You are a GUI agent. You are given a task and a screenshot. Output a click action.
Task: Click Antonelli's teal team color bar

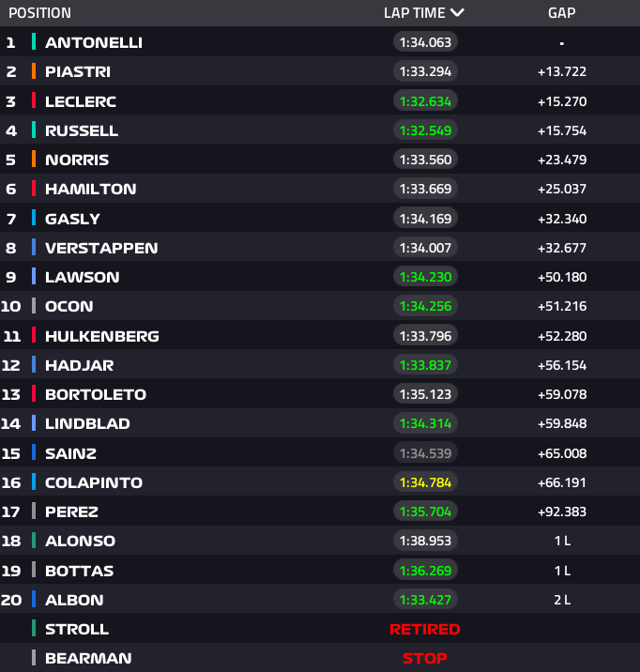(x=34, y=42)
